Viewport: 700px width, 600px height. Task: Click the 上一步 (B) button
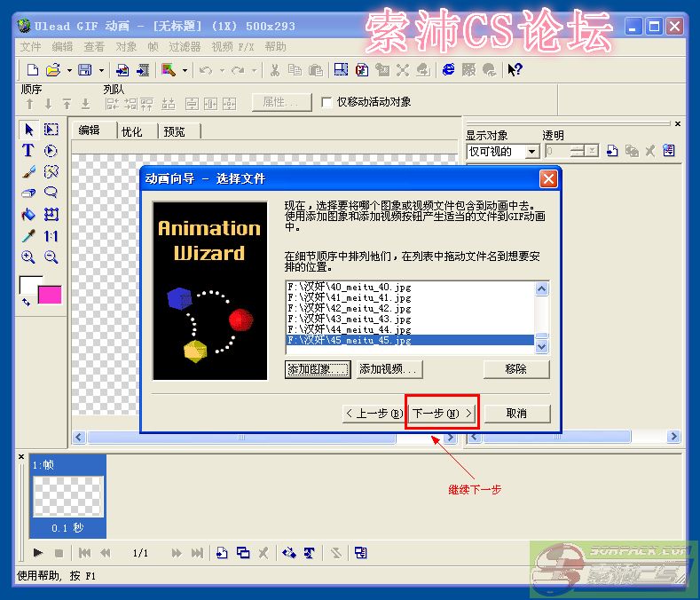click(x=374, y=414)
